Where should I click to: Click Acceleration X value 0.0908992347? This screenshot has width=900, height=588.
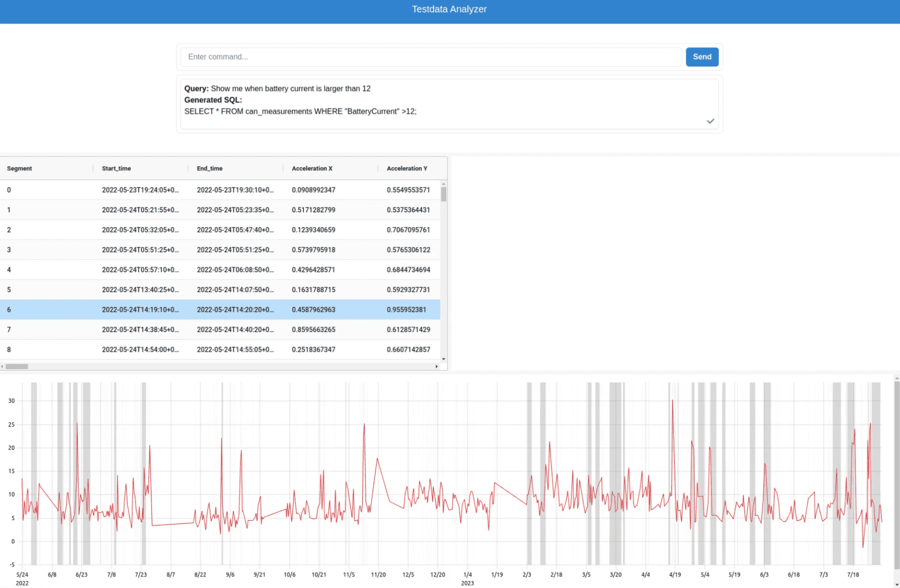pos(314,190)
